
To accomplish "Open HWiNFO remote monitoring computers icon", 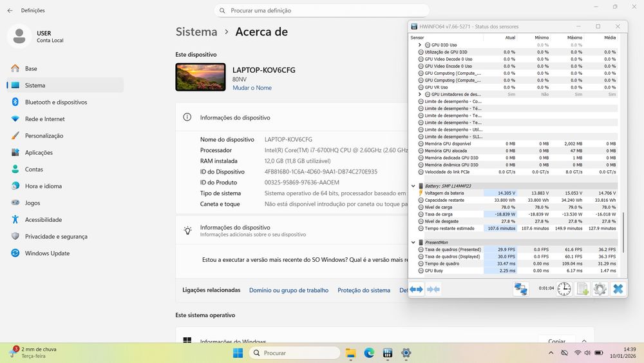I will (521, 289).
